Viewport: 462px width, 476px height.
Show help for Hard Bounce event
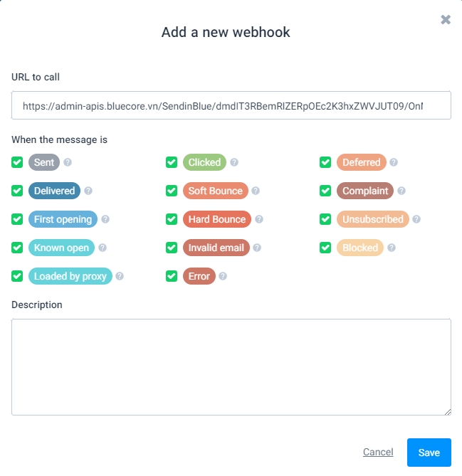258,219
